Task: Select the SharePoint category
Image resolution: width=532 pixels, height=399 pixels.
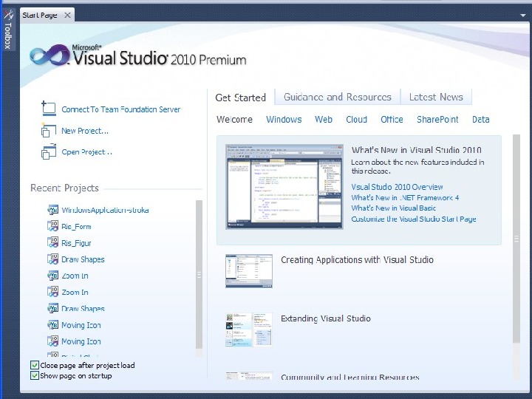Action: [x=437, y=120]
